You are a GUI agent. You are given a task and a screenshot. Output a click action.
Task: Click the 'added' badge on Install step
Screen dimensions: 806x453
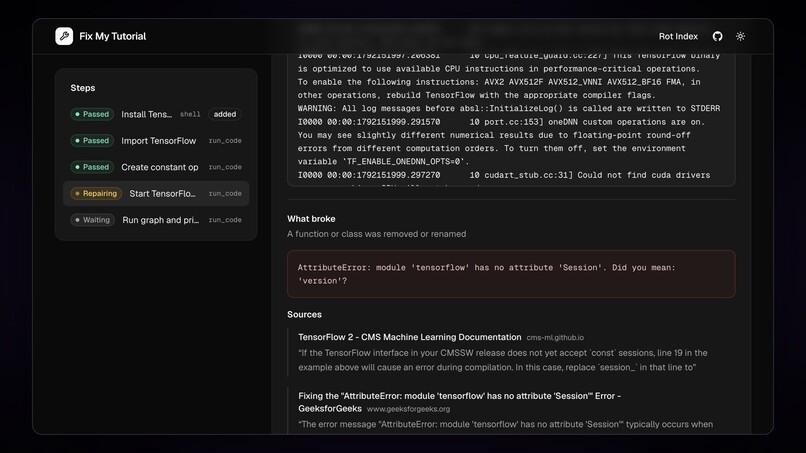point(225,114)
